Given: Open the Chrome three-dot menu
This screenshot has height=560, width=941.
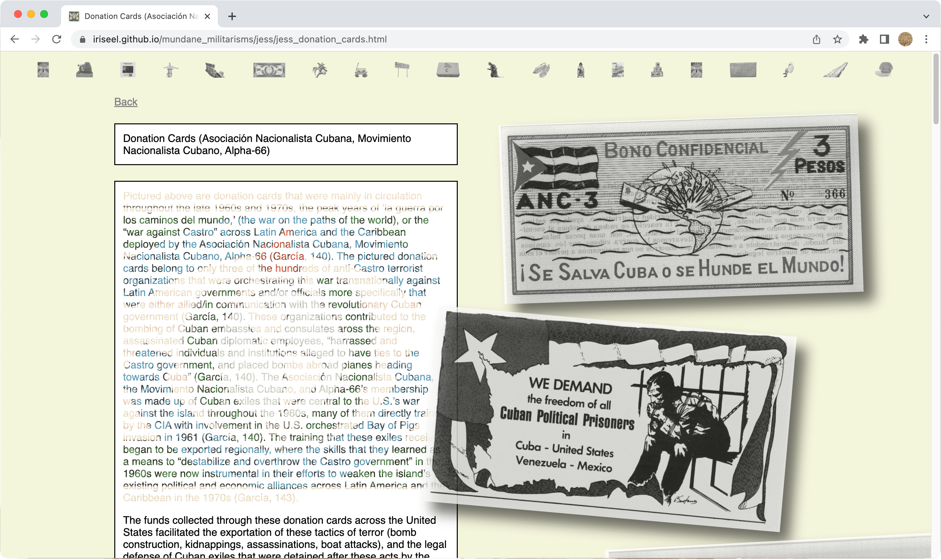Looking at the screenshot, I should coord(926,39).
